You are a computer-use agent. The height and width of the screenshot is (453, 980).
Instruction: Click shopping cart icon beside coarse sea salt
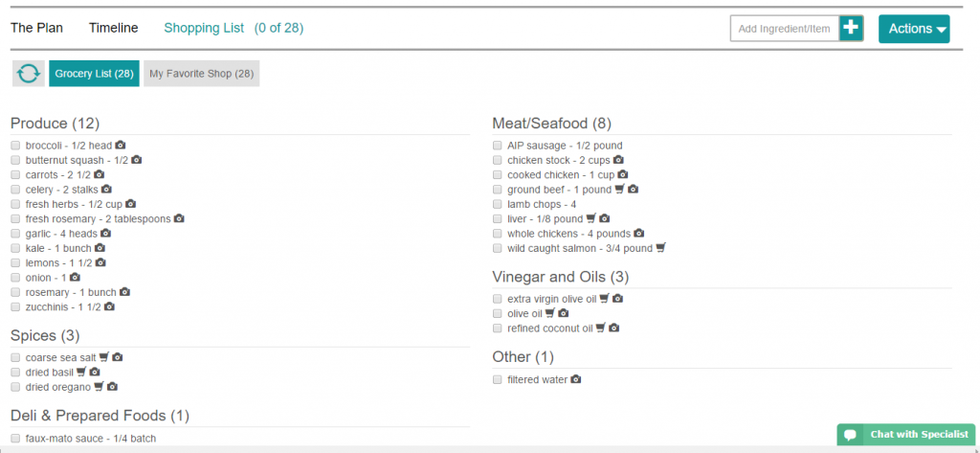point(104,357)
